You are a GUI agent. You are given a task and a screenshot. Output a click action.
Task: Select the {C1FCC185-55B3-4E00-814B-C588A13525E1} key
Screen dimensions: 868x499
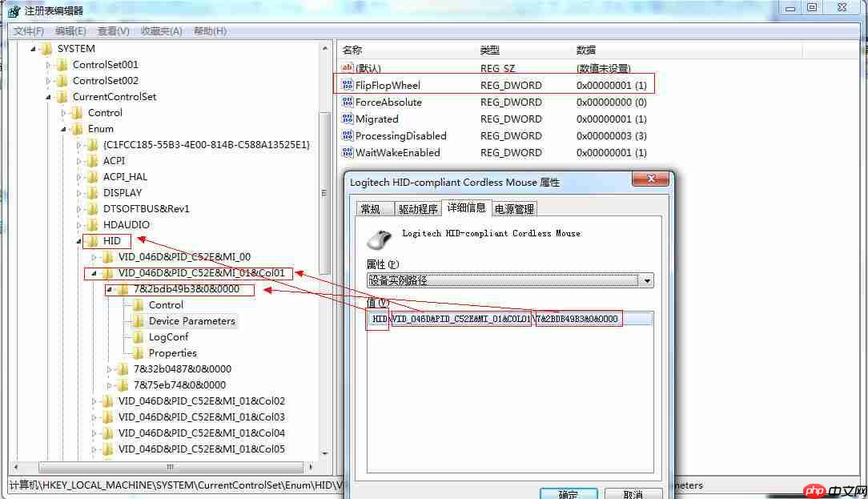tap(206, 145)
